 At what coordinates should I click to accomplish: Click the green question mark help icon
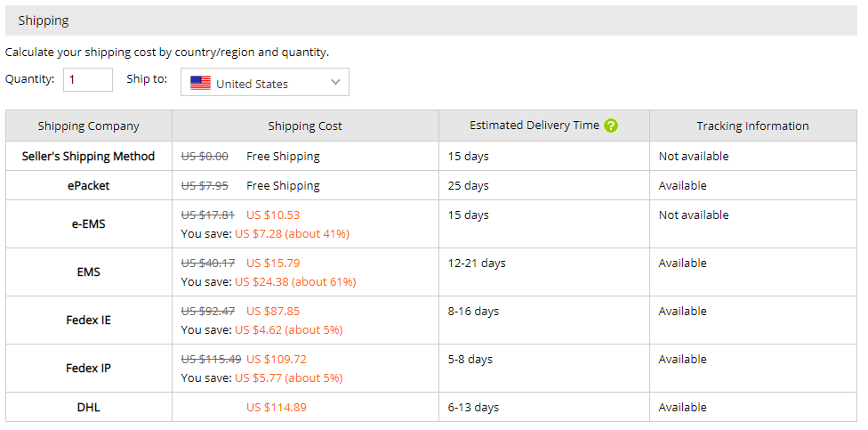click(x=611, y=126)
